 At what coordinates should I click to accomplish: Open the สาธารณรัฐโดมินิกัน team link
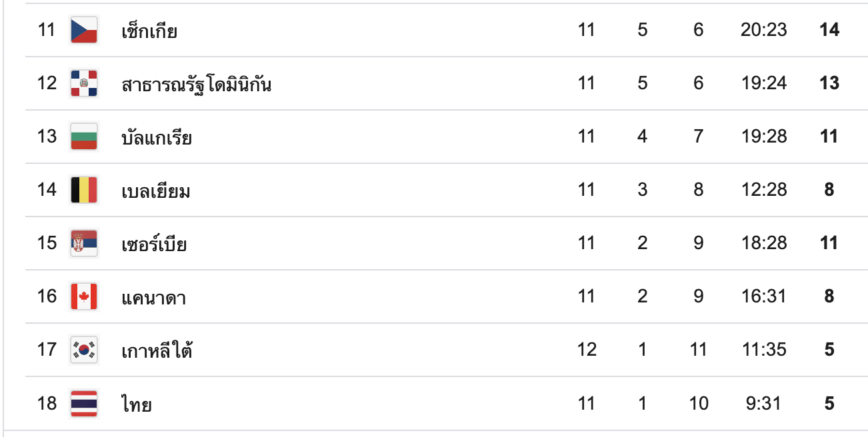[197, 84]
